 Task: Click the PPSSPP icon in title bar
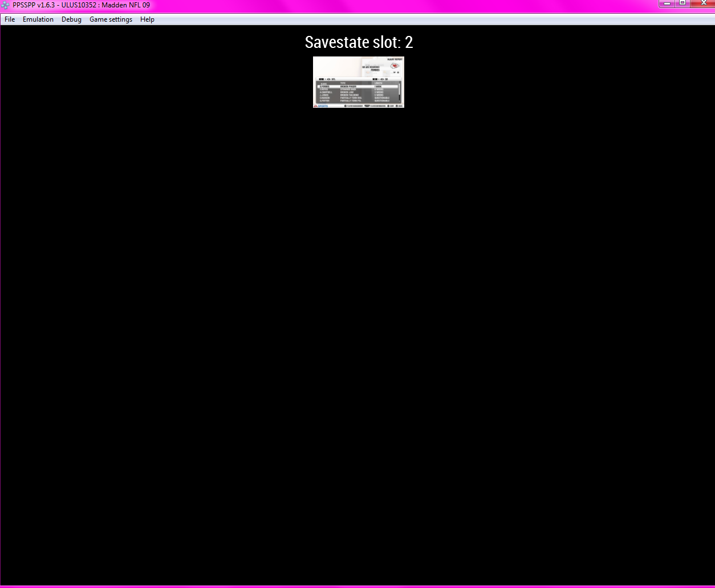click(6, 5)
